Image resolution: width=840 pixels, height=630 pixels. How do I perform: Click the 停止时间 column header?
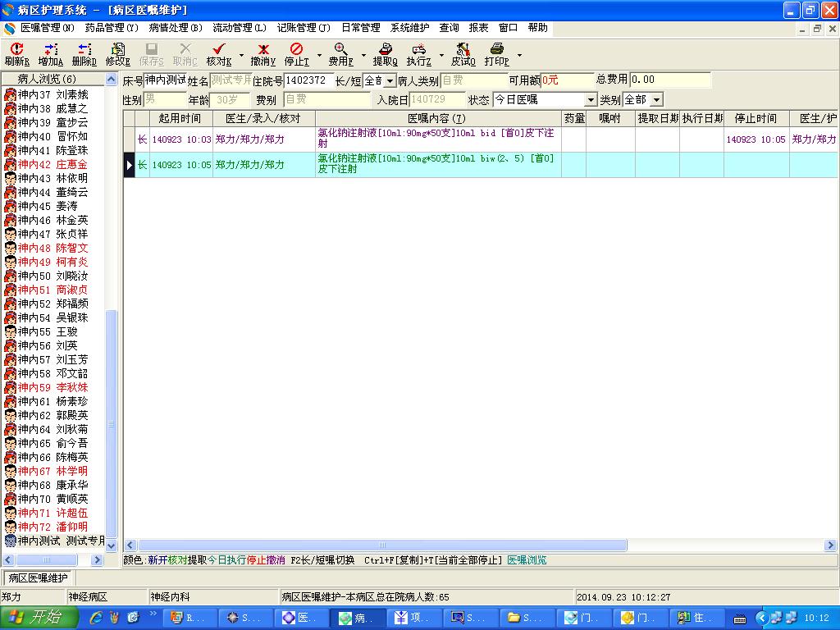click(756, 118)
